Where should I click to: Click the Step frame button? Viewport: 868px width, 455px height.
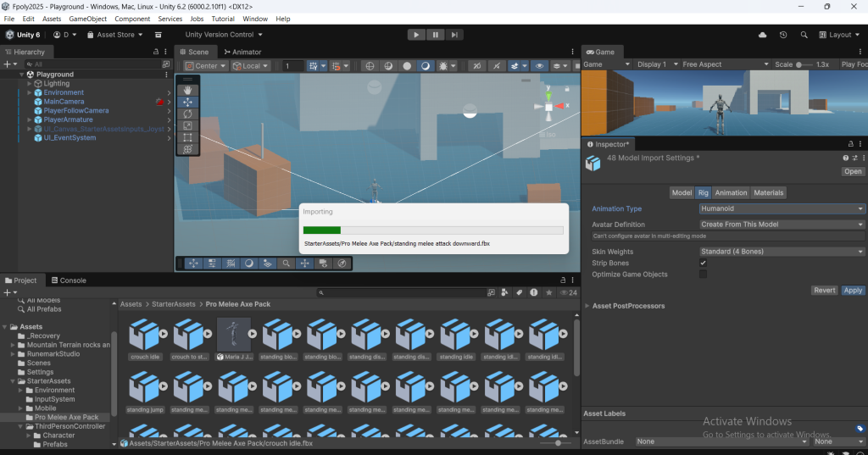[455, 35]
